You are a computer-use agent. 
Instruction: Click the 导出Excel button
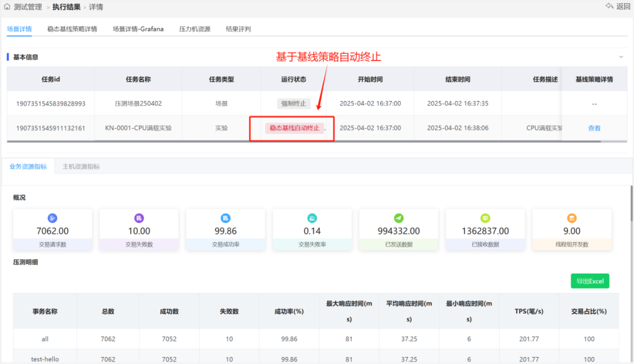coord(590,281)
